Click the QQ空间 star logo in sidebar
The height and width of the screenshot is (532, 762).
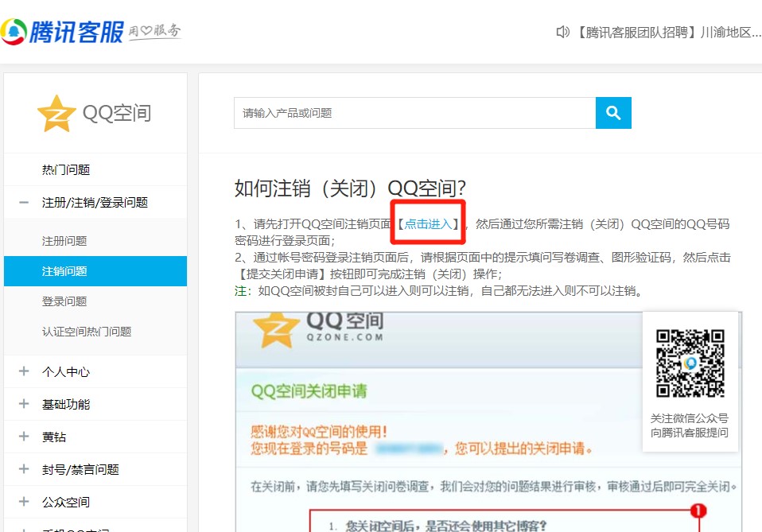[56, 113]
